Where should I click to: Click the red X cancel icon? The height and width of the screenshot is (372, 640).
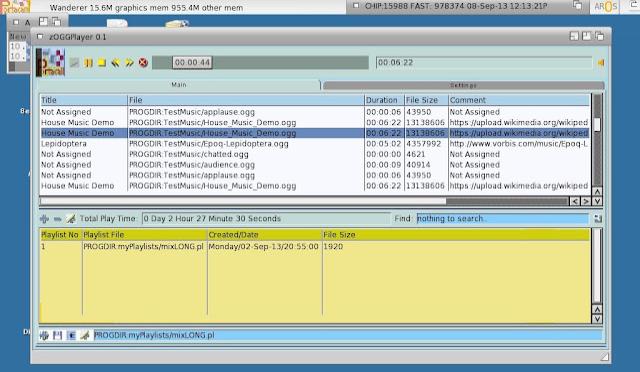(143, 62)
